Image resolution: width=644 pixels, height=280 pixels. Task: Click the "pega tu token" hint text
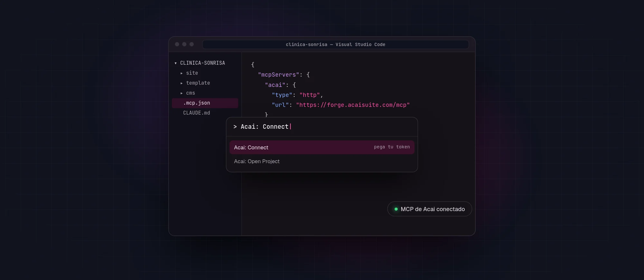(x=392, y=147)
